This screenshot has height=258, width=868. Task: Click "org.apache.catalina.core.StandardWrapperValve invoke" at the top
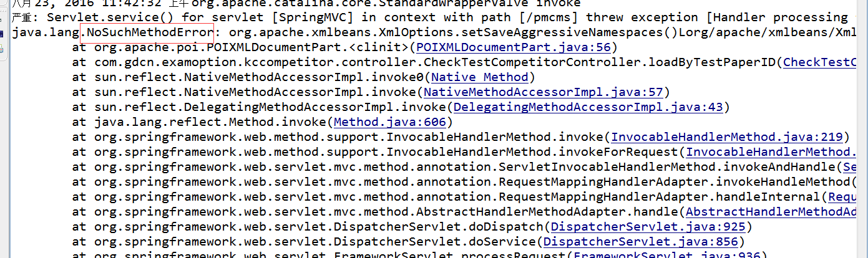(x=386, y=3)
